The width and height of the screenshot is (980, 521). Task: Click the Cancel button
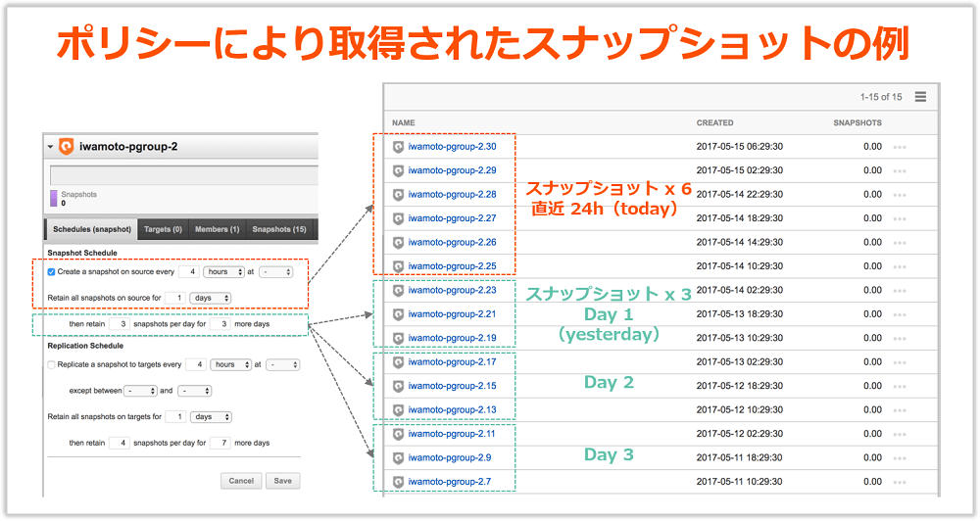pos(241,481)
